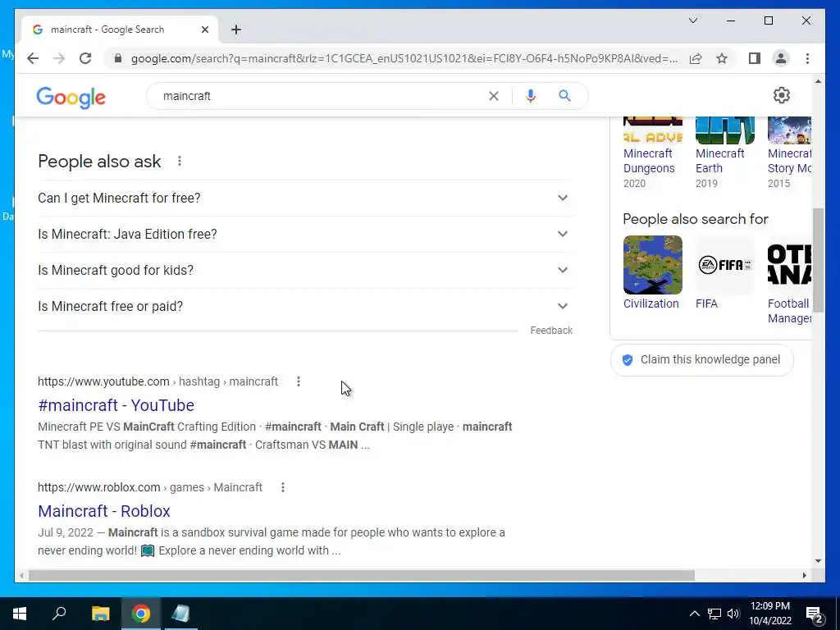
Task: Expand 'Is Minecraft: Java Edition free?'
Action: [x=305, y=234]
